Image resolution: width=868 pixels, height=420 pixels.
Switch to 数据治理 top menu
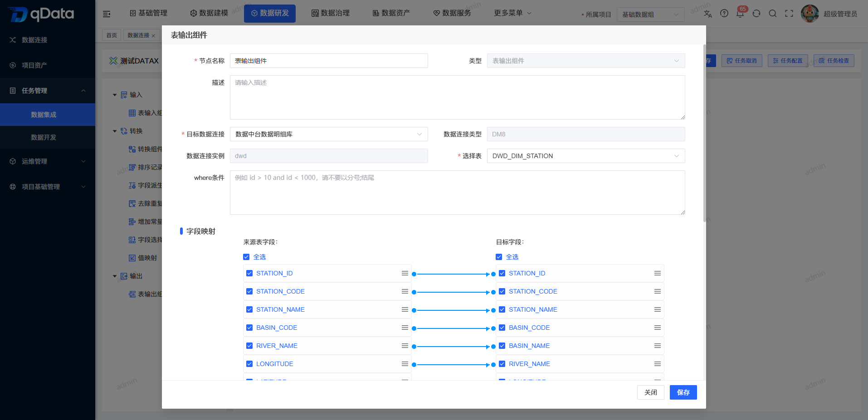[x=331, y=13]
